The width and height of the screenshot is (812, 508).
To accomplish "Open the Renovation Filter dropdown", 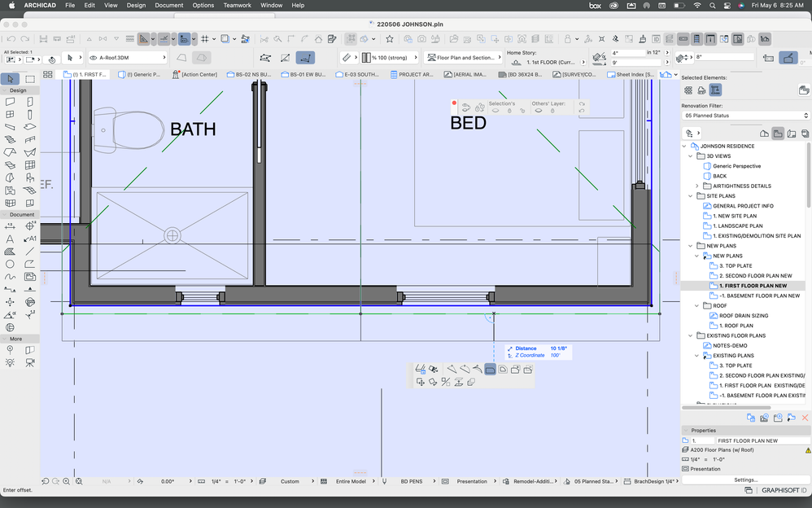I will (x=744, y=116).
